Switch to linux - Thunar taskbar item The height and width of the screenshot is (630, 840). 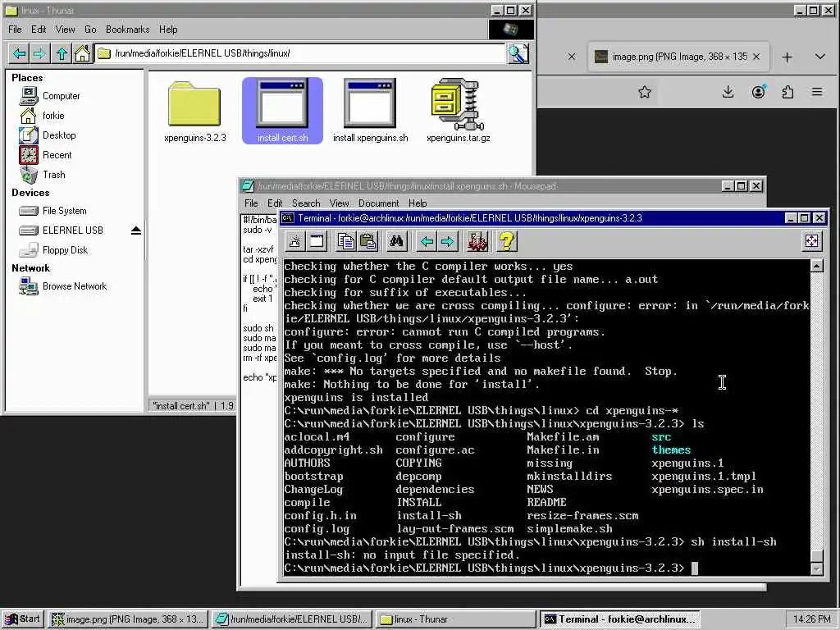(x=455, y=619)
